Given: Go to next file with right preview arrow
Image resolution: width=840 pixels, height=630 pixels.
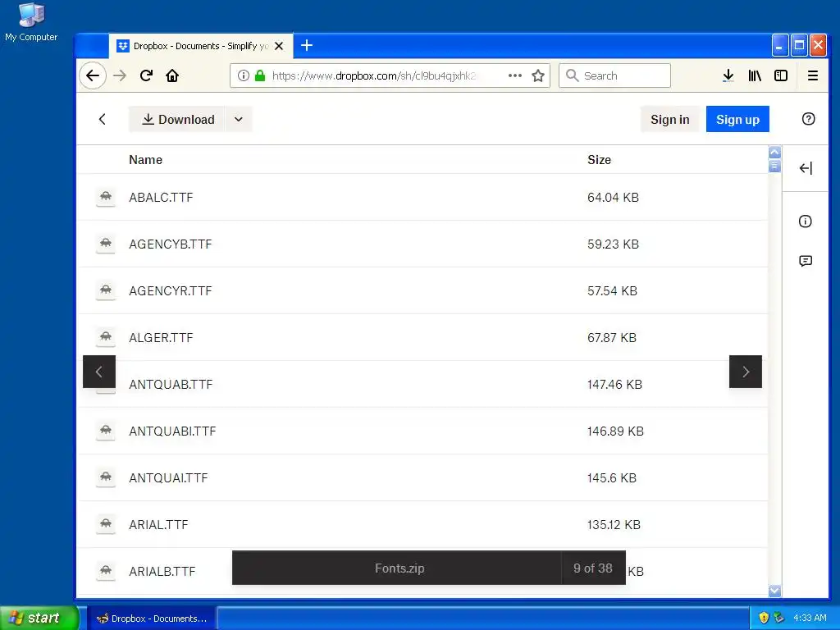Looking at the screenshot, I should (745, 372).
